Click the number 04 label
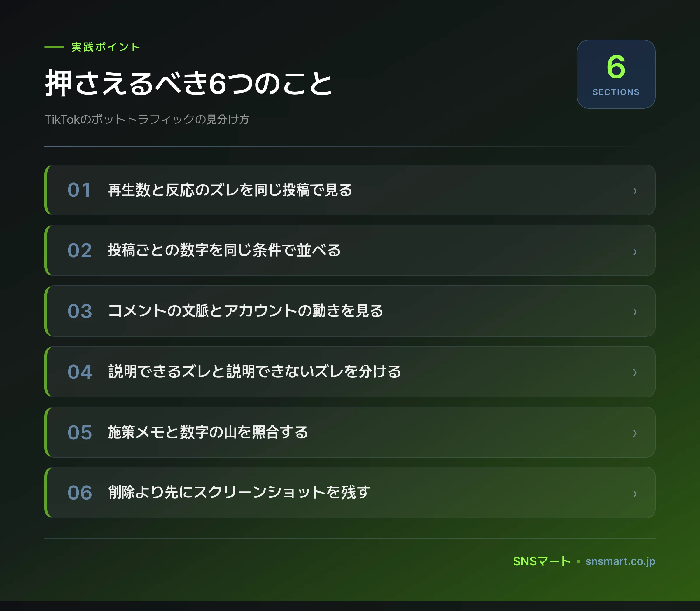Viewport: 700px width, 611px height. point(80,372)
